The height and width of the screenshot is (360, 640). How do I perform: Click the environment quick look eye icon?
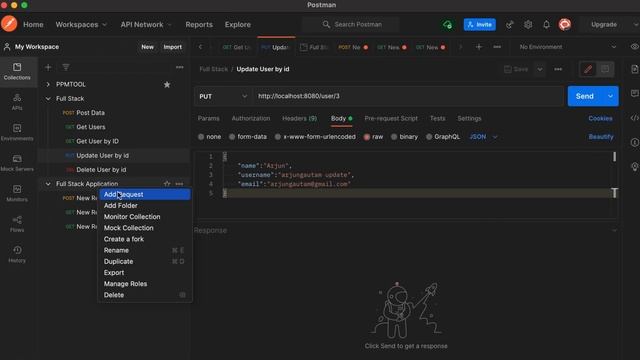coord(634,47)
